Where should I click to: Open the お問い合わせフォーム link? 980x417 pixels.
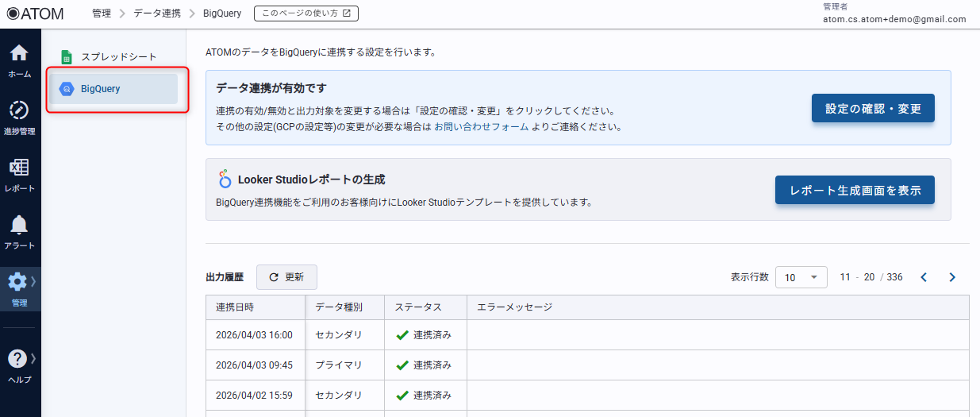481,126
